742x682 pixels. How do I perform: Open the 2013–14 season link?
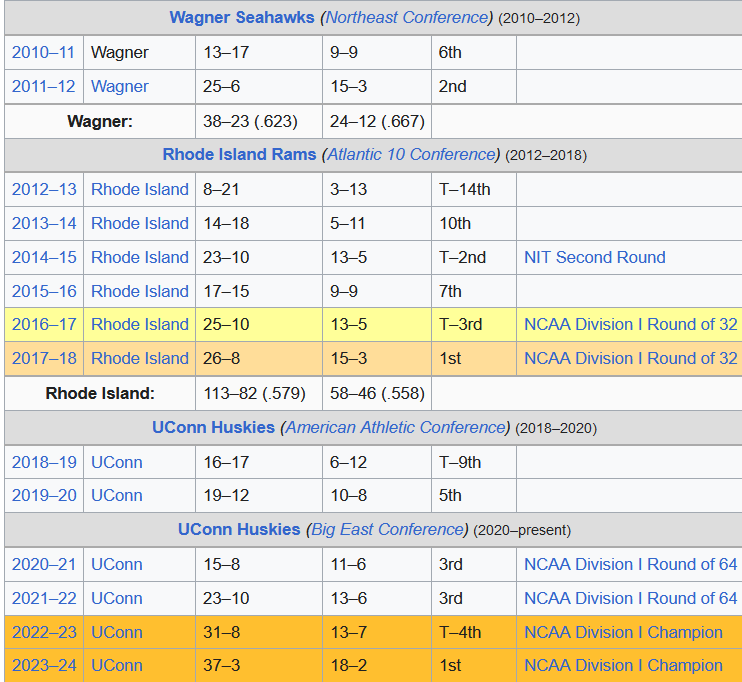44,223
